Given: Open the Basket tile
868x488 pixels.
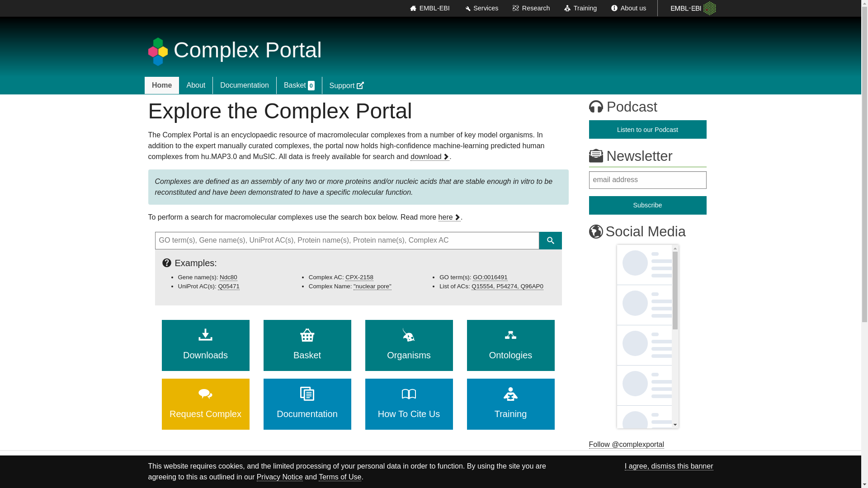Looking at the screenshot, I should click(307, 345).
